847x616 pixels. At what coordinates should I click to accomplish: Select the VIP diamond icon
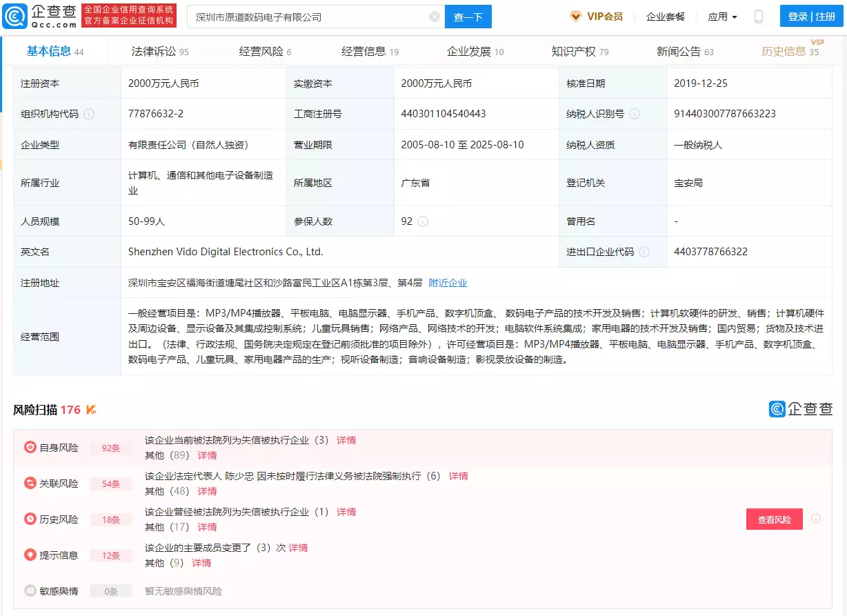tap(576, 17)
